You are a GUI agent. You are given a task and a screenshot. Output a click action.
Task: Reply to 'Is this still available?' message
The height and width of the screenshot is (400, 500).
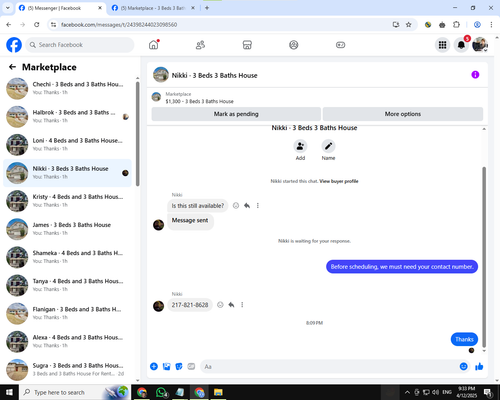(247, 206)
